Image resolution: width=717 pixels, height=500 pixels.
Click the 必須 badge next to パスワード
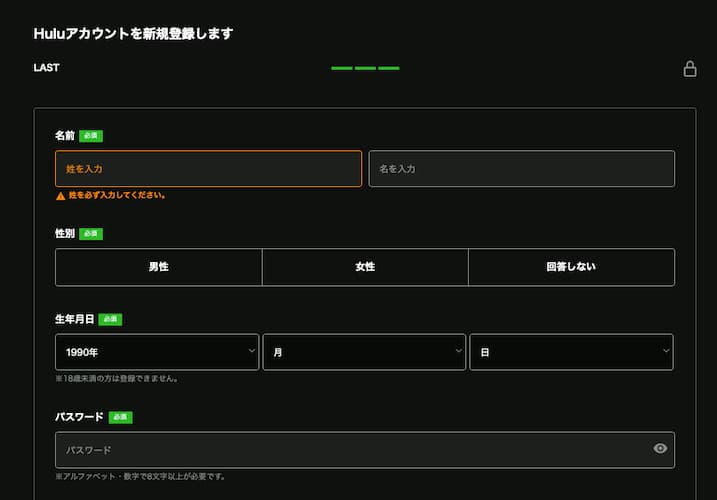pyautogui.click(x=120, y=417)
